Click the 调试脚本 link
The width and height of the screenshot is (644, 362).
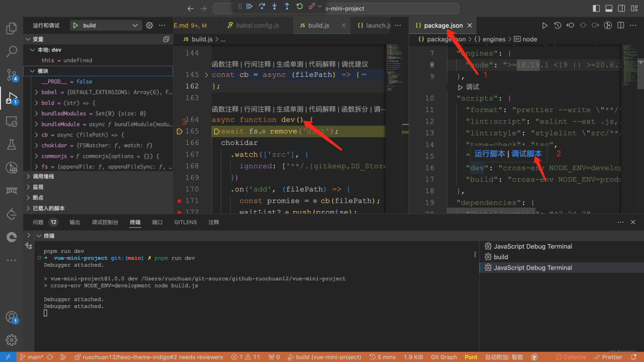tap(526, 154)
